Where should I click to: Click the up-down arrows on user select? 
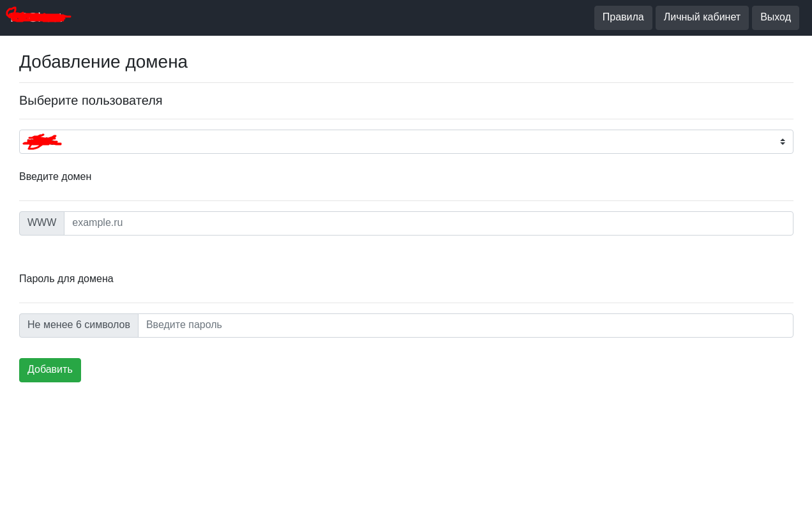[782, 142]
